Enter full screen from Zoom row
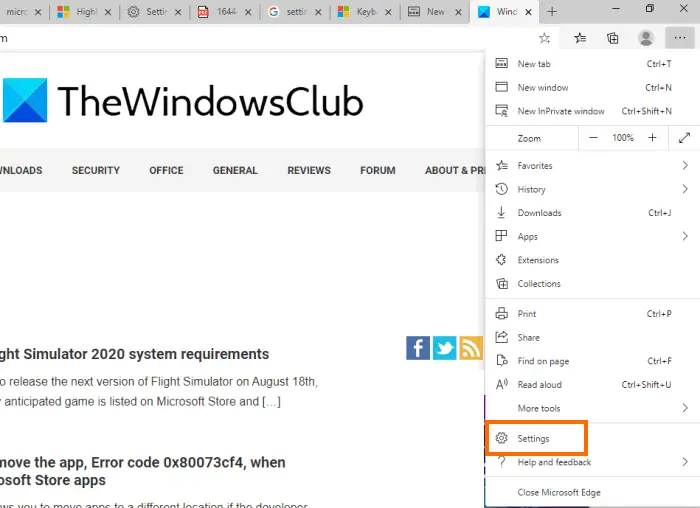The height and width of the screenshot is (508, 700). tap(684, 138)
